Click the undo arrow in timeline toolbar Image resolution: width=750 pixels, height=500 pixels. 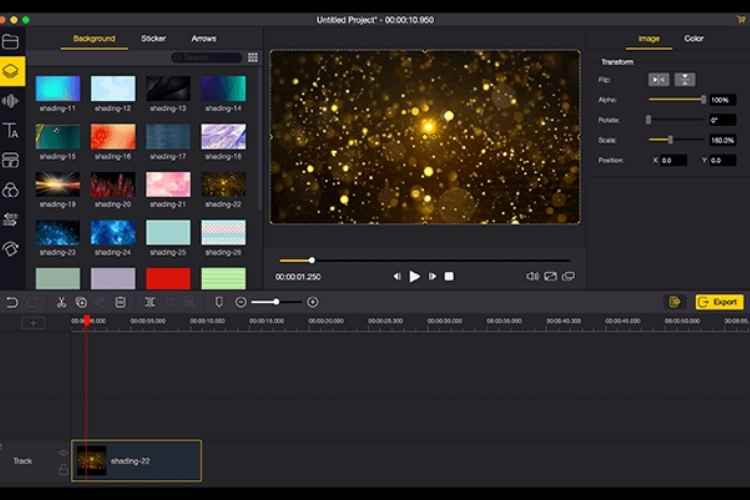tap(12, 302)
